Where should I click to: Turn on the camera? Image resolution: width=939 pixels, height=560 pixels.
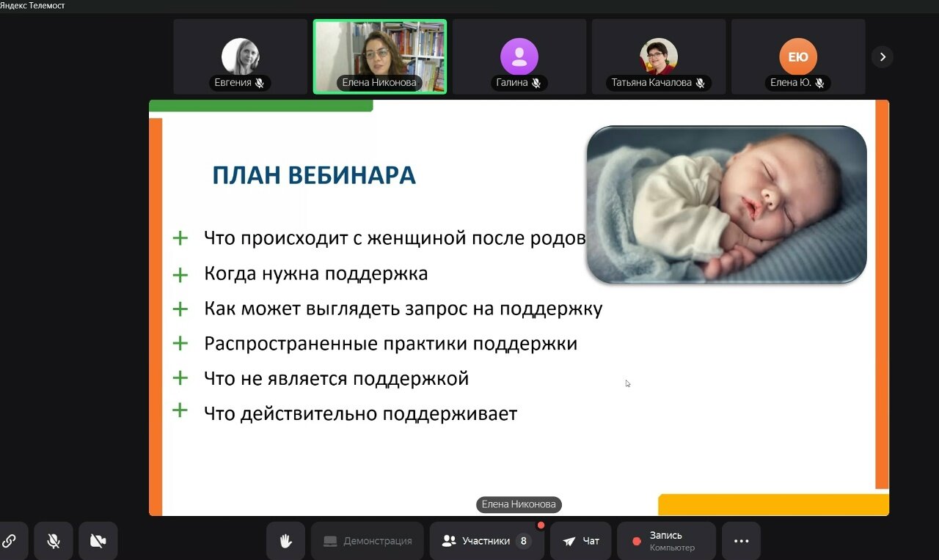click(x=98, y=541)
